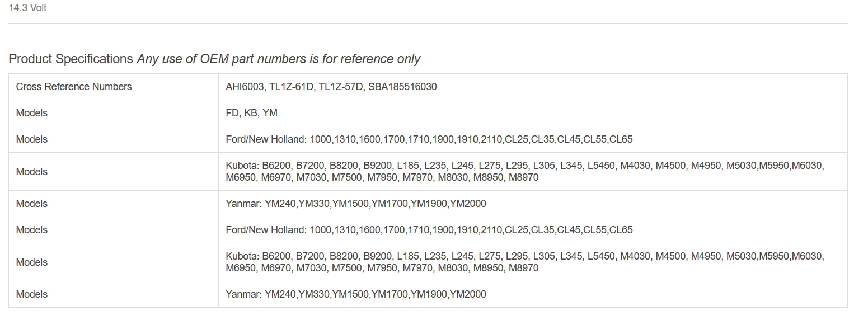
Task: Click the Product Specifications heading
Action: (x=71, y=59)
